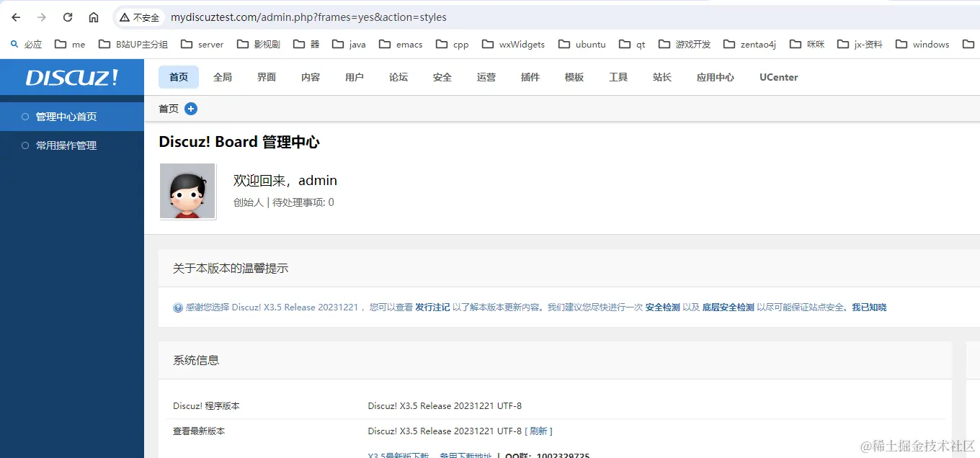The width and height of the screenshot is (980, 458).
Task: Open the wxWidgets bookmark folder
Action: point(514,44)
